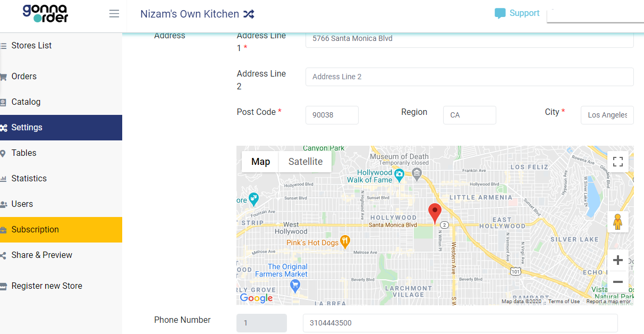This screenshot has height=334, width=644.
Task: Click the Google logo on the map
Action: (256, 298)
